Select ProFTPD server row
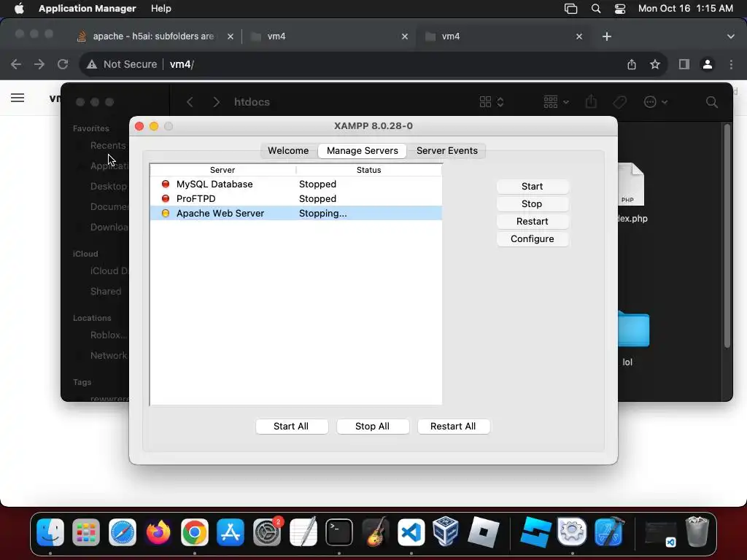Screen dimensions: 747x560 click(x=296, y=198)
